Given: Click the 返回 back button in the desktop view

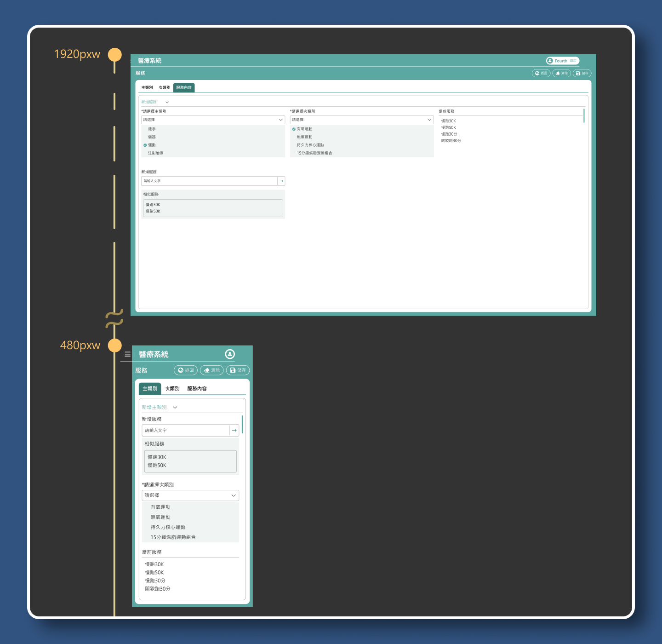Looking at the screenshot, I should pyautogui.click(x=541, y=73).
